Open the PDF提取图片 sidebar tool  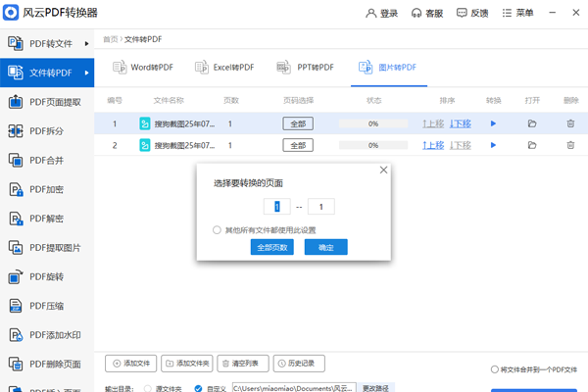coord(47,247)
